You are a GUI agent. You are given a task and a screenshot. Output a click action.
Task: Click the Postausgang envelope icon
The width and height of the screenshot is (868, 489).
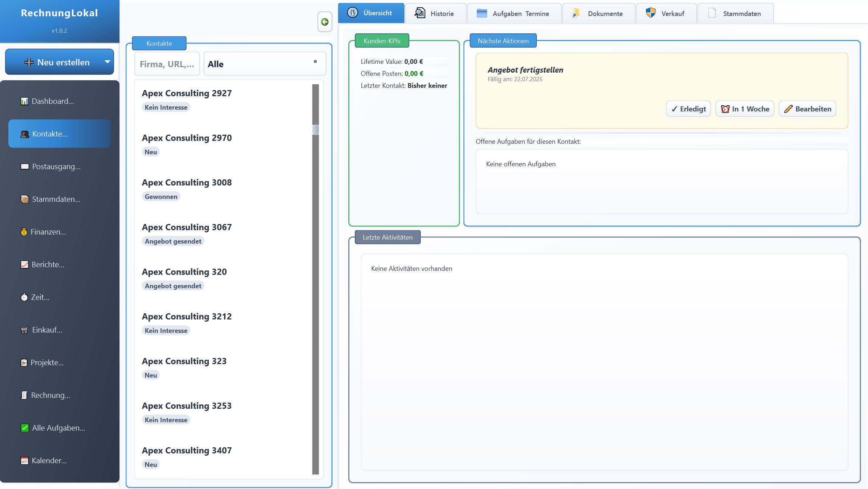(x=24, y=166)
